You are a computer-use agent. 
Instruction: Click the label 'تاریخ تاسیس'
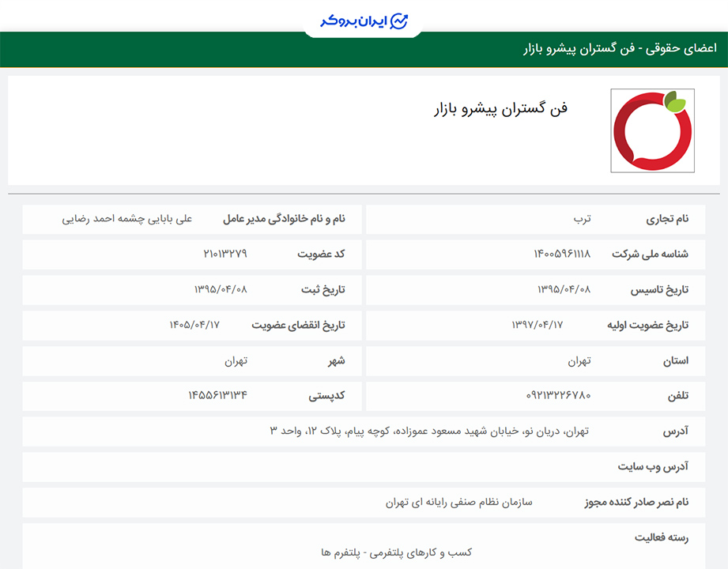click(659, 290)
